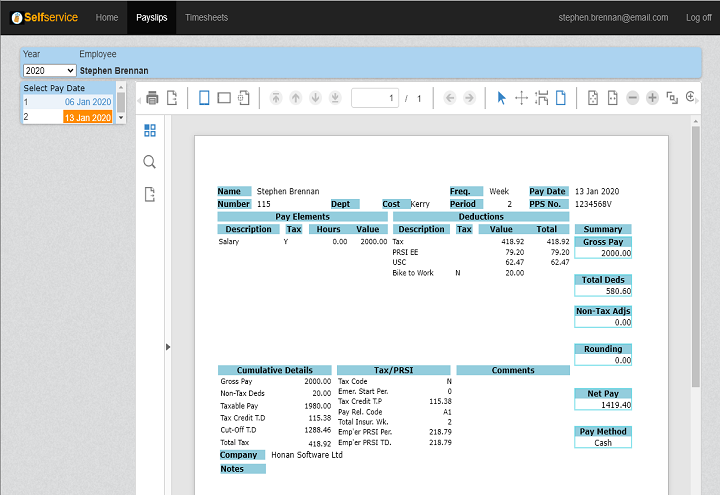Select the pointer selection tool

[502, 98]
